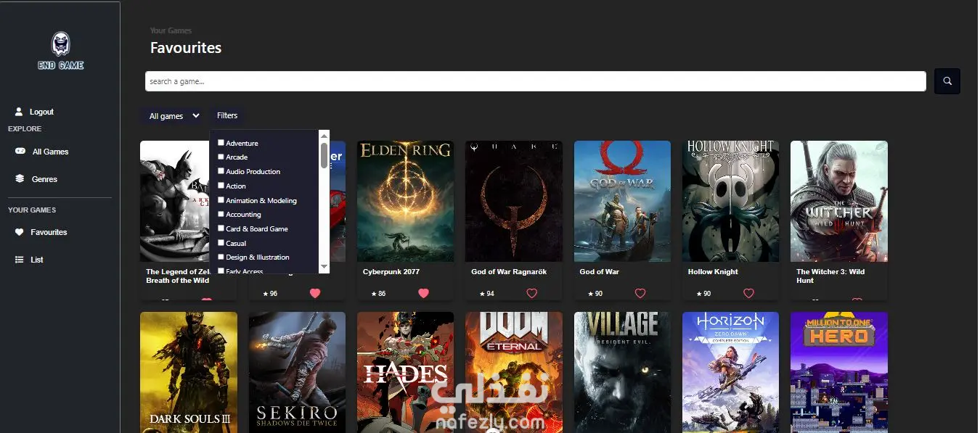Viewport: 980px width, 433px height.
Task: Remove Cyberpunk 2077 from favourites
Action: click(x=423, y=294)
